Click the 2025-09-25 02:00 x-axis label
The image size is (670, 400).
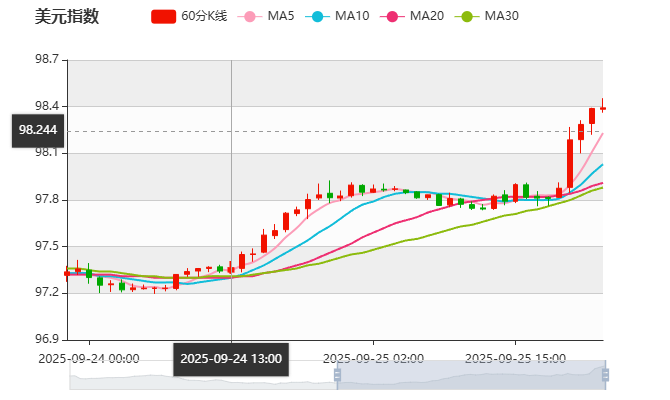click(x=373, y=358)
